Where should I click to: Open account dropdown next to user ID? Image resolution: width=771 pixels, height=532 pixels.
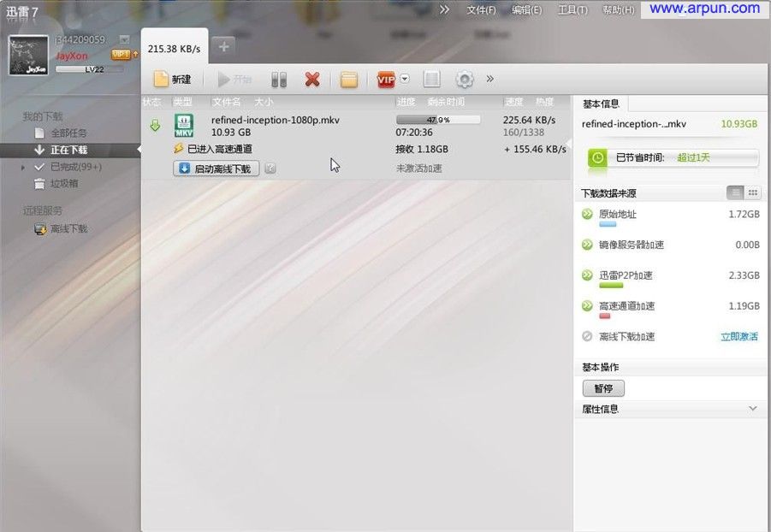pyautogui.click(x=124, y=39)
